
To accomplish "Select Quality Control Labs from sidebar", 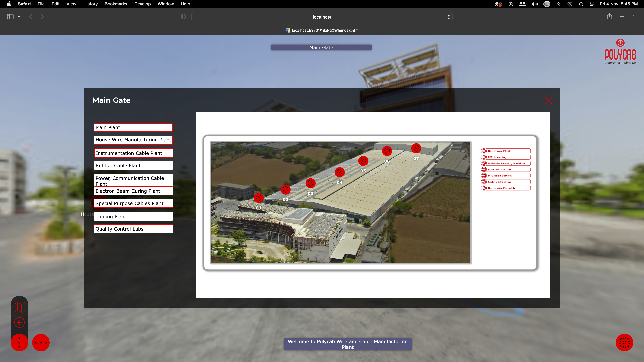I will pos(133,229).
